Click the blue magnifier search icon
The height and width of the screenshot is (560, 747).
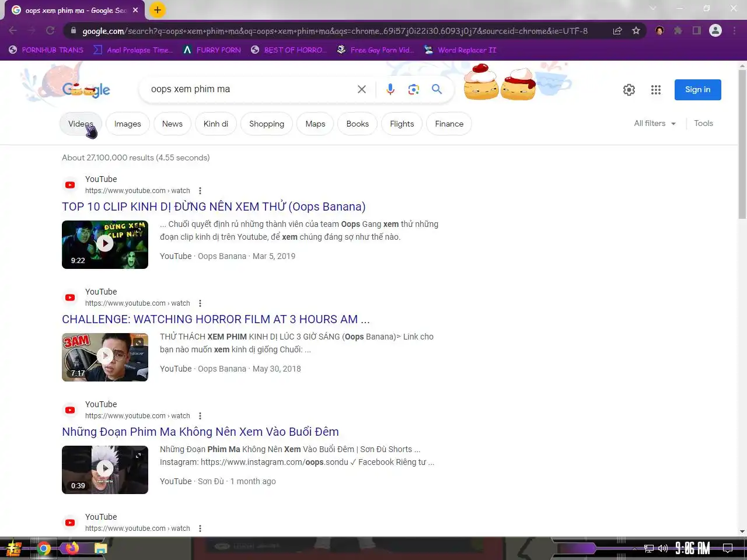pyautogui.click(x=437, y=89)
